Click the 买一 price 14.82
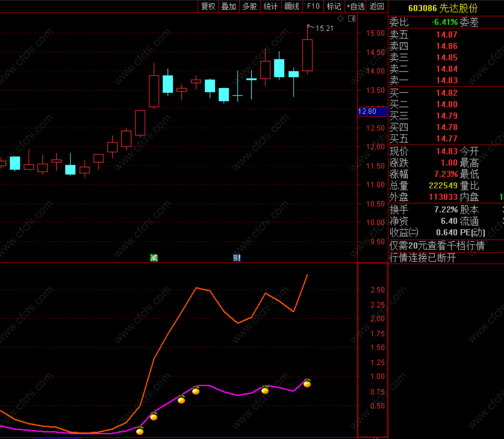504x439 pixels. pos(446,93)
